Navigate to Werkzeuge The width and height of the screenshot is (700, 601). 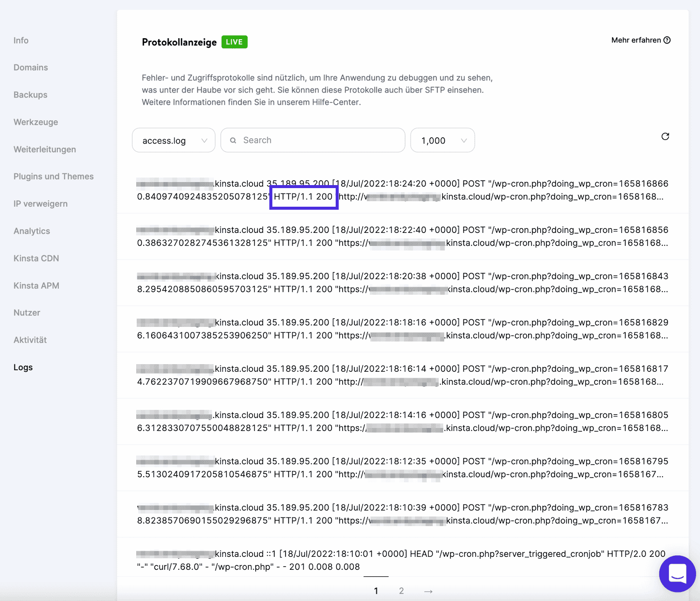point(36,122)
